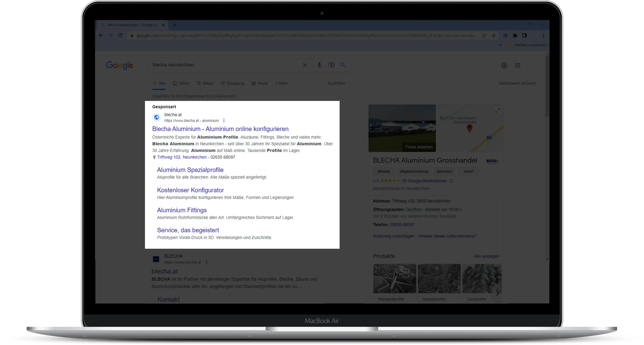644x345 pixels.
Task: Click the 78 Google-Rezensionen link
Action: [424, 181]
